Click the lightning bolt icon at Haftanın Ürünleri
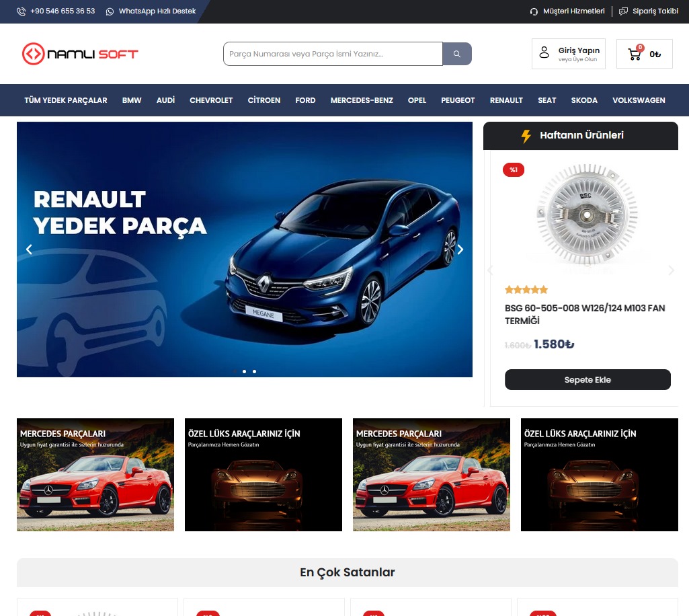Viewport: 689px width, 616px height. [x=526, y=136]
